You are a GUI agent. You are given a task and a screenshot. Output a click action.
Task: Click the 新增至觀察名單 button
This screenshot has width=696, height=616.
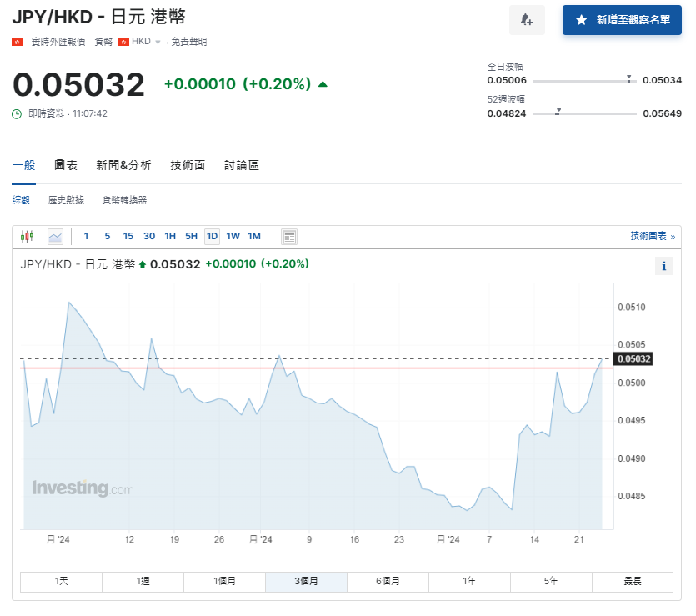[622, 20]
